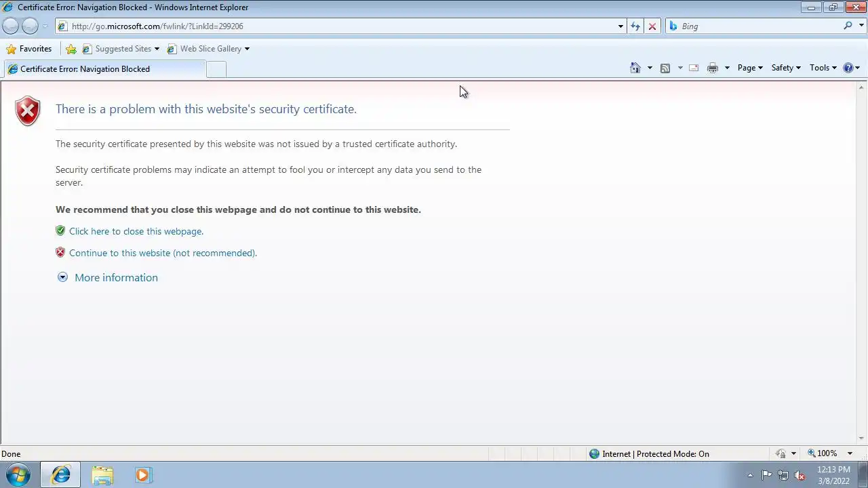Click the RSS Feeds icon
This screenshot has height=488, width=868.
pyautogui.click(x=665, y=68)
